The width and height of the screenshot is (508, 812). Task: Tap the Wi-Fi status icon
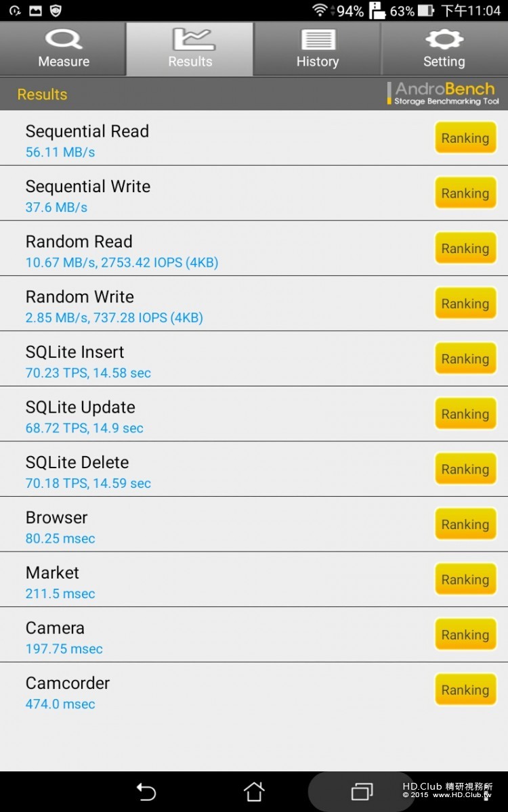[x=320, y=10]
